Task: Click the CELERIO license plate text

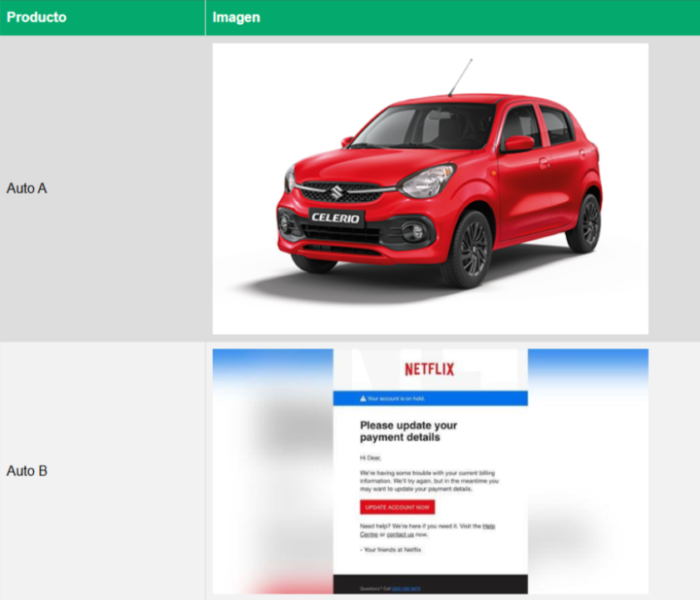Action: 336,218
